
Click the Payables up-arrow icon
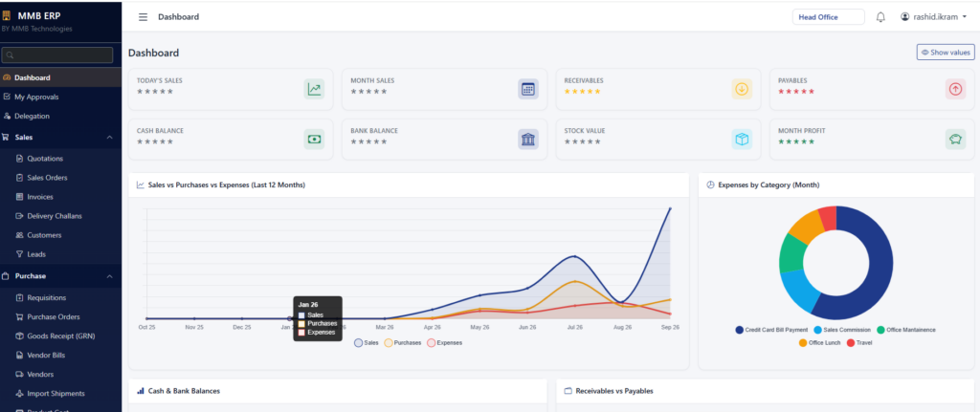tap(956, 89)
